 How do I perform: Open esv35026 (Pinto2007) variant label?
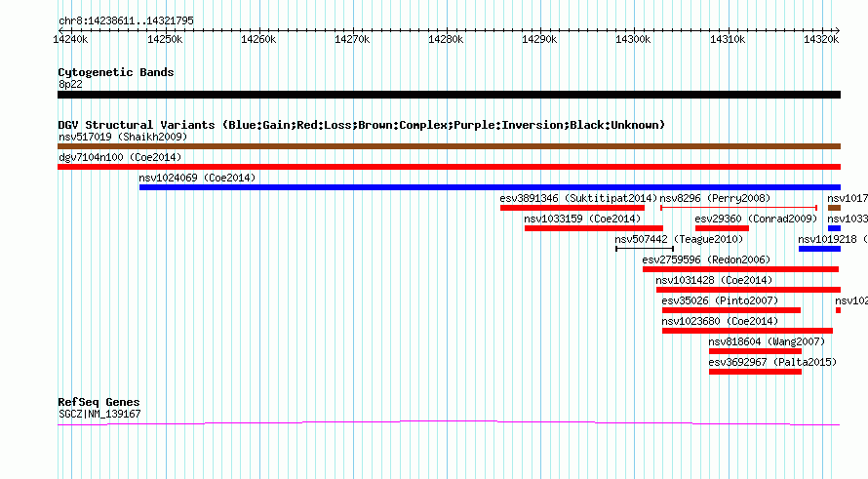pos(720,300)
